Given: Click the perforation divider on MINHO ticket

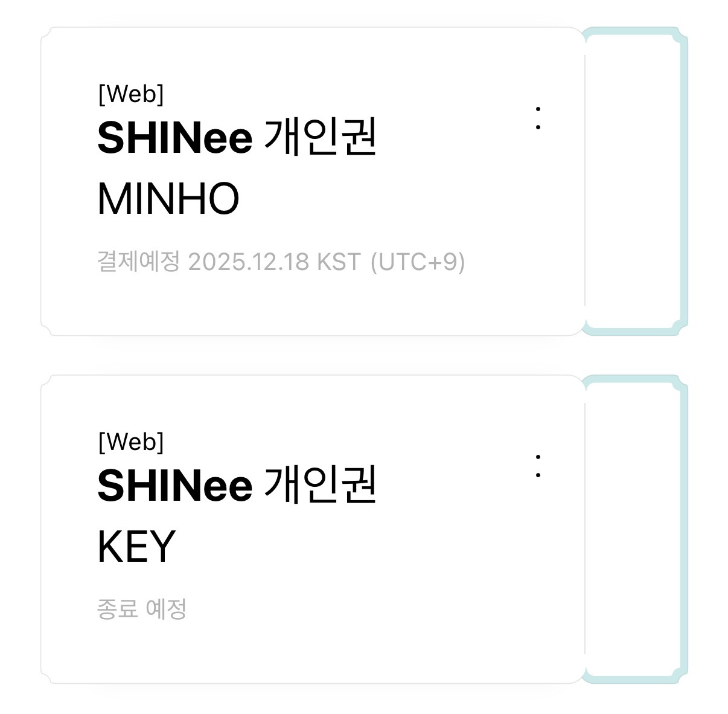Looking at the screenshot, I should [584, 181].
